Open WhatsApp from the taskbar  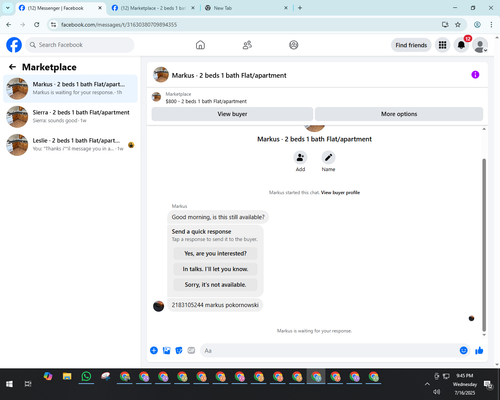86,377
